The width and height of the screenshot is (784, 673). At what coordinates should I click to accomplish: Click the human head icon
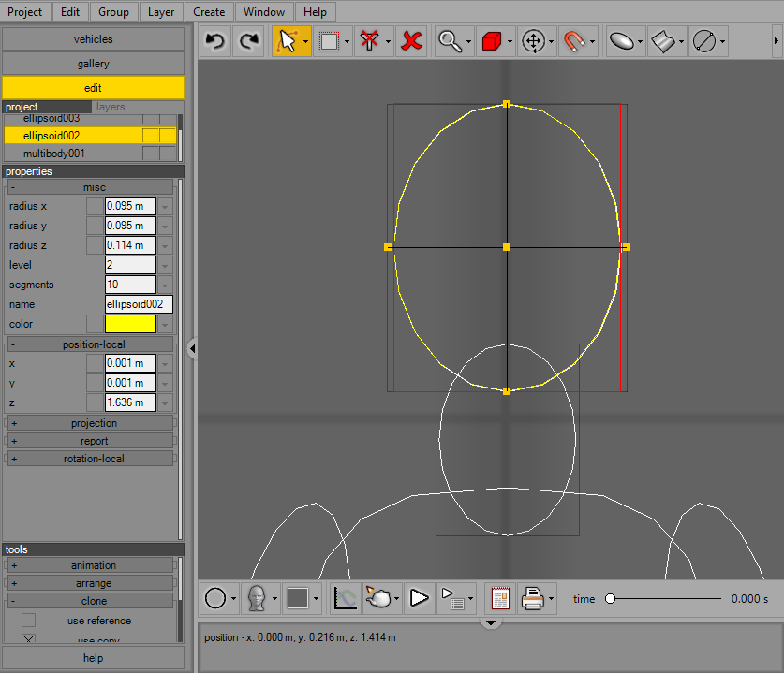click(256, 598)
